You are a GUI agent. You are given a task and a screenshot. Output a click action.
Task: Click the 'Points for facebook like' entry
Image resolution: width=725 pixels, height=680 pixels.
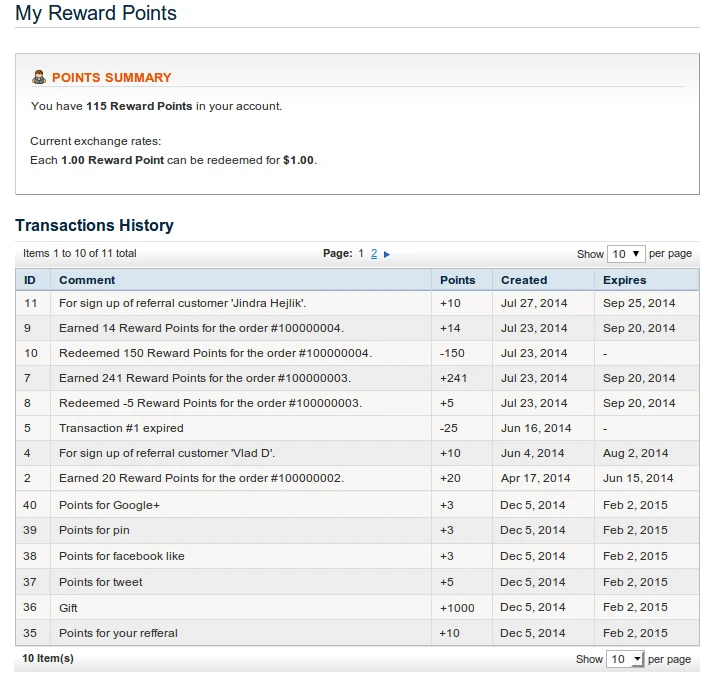121,556
